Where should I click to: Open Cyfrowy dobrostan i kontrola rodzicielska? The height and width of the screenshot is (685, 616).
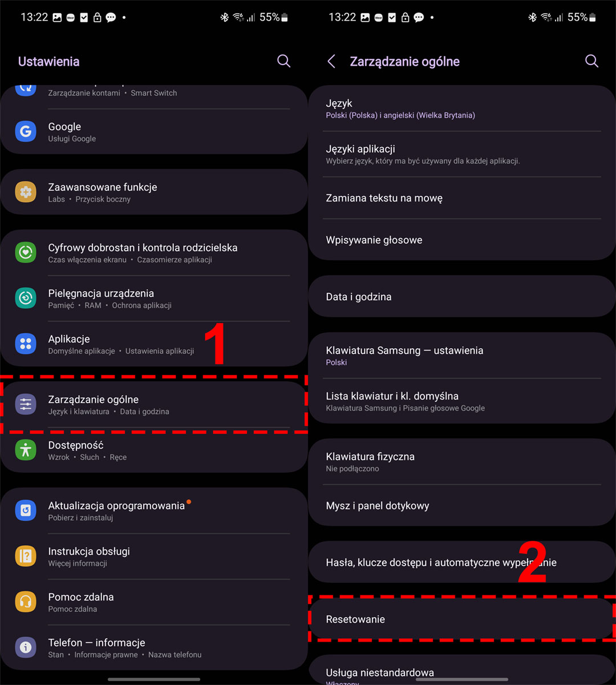click(154, 253)
